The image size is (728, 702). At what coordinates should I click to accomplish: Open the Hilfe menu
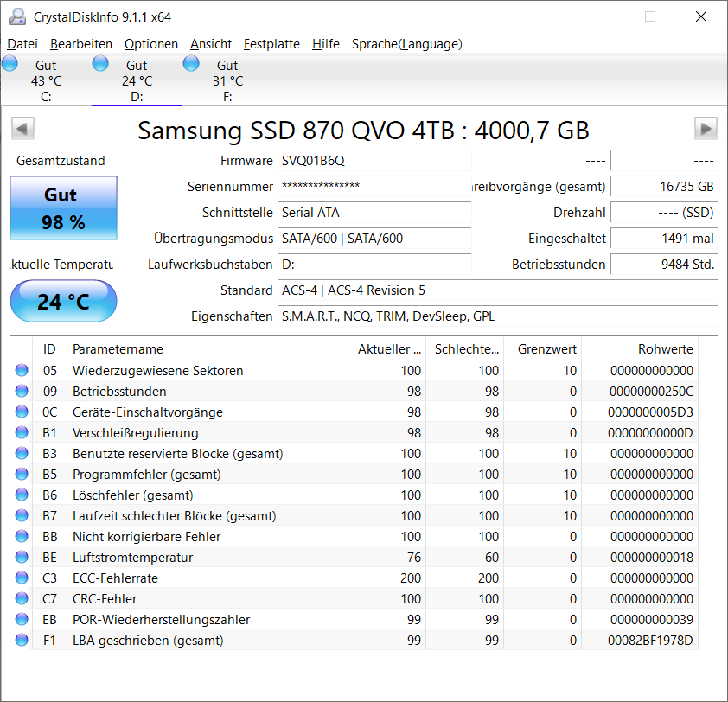click(325, 44)
